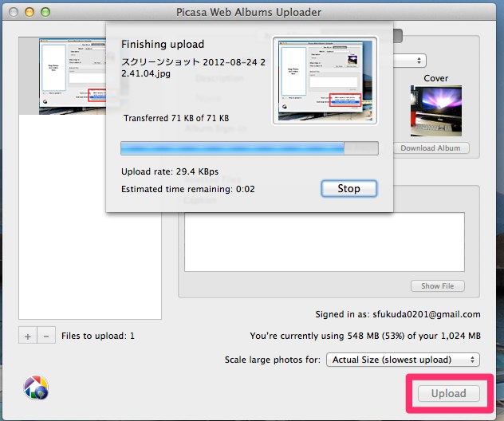
Task: Click the 'Upload rate: 29.4 KBps' text
Action: point(170,171)
